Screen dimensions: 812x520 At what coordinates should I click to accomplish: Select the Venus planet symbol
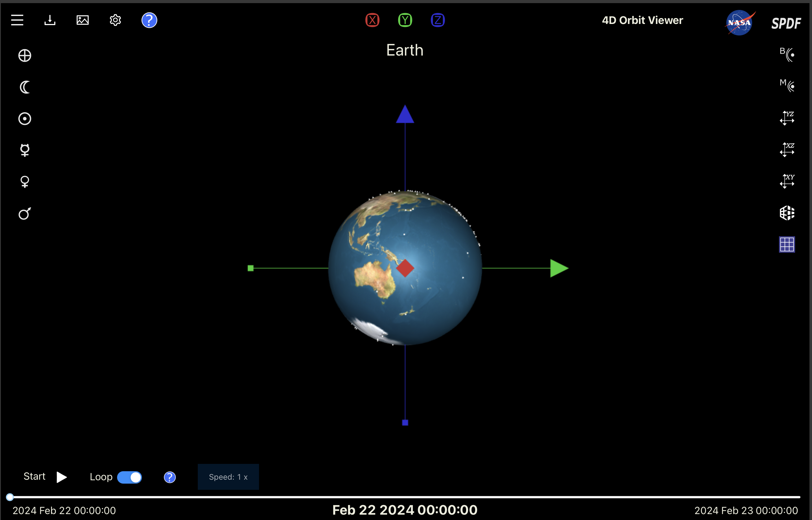point(25,182)
